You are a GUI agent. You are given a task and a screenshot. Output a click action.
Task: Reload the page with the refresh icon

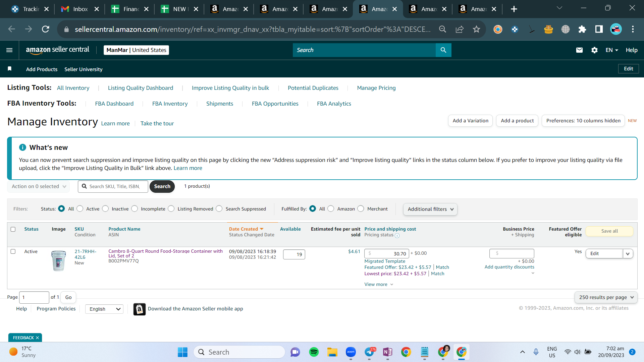(x=46, y=29)
